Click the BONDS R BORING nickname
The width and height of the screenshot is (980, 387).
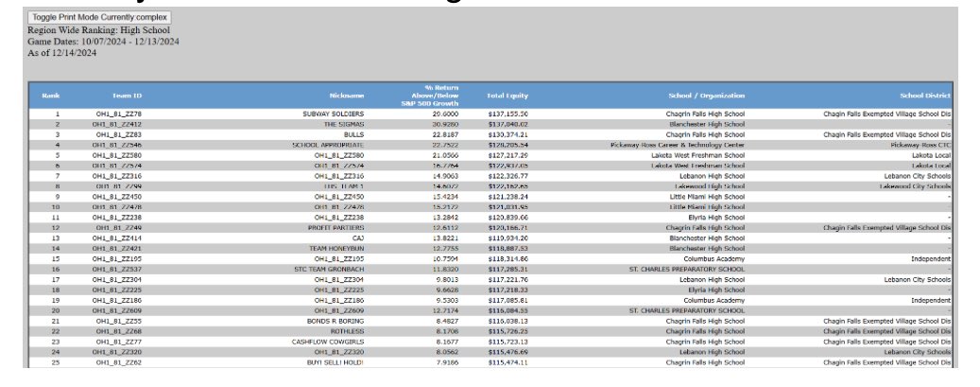click(335, 321)
